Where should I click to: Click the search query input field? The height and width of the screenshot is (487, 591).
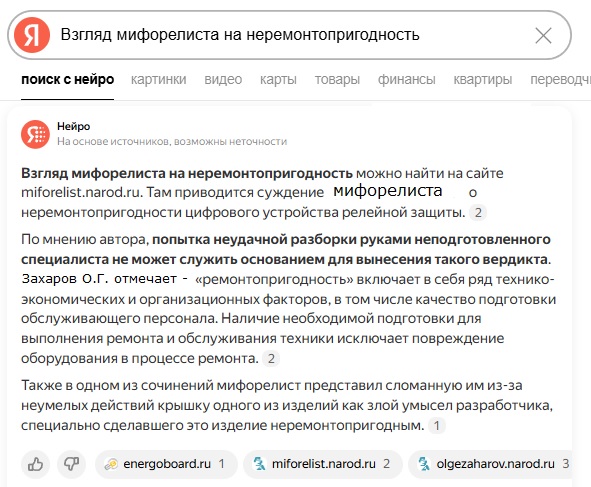[290, 35]
